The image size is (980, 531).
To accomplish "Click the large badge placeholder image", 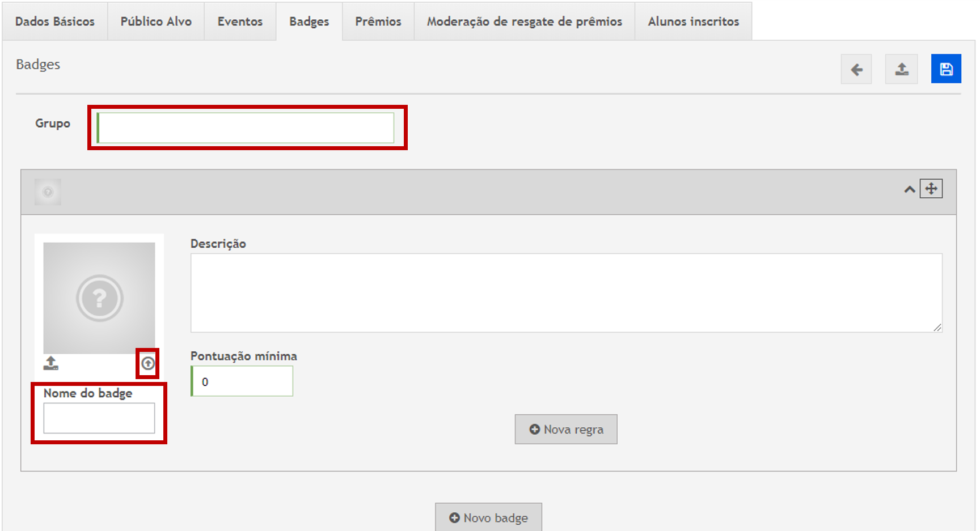I will click(x=99, y=298).
